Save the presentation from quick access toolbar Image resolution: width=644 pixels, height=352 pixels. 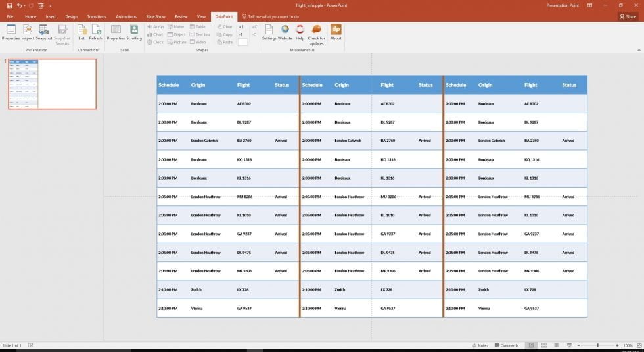[9, 5]
